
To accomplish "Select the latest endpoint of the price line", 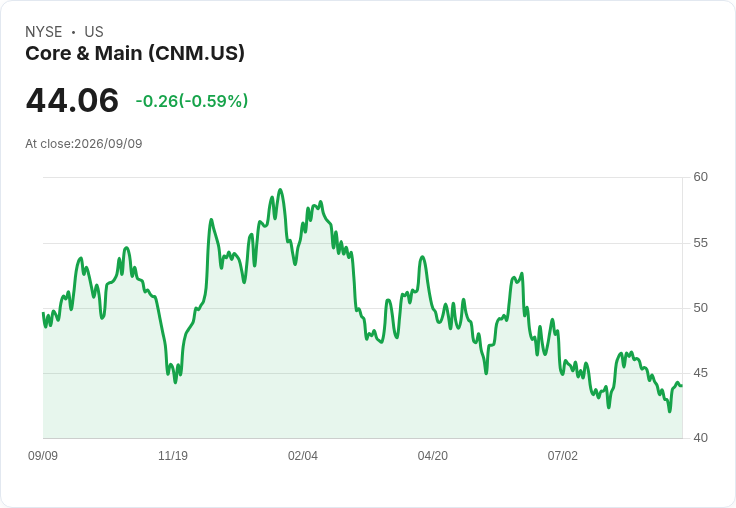I will point(682,386).
